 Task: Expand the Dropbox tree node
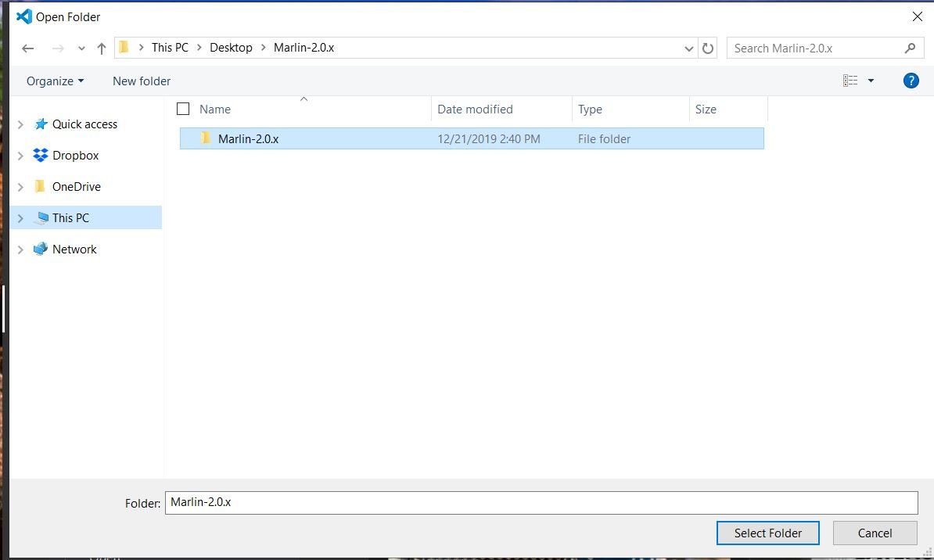tap(20, 156)
